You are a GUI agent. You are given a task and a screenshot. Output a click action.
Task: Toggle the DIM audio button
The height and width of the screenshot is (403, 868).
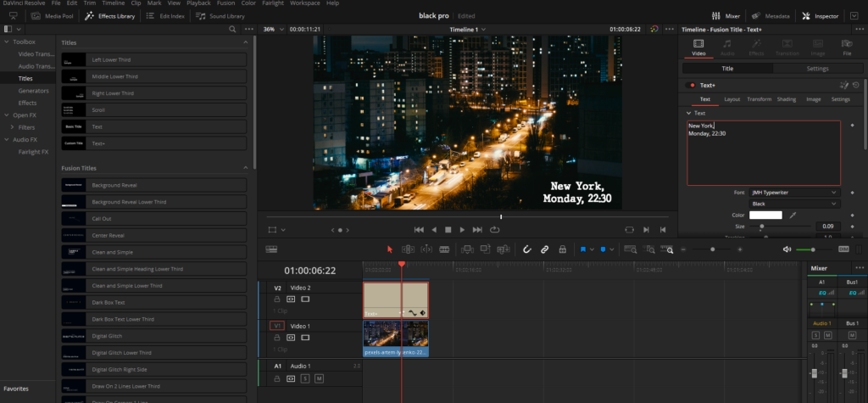click(843, 249)
